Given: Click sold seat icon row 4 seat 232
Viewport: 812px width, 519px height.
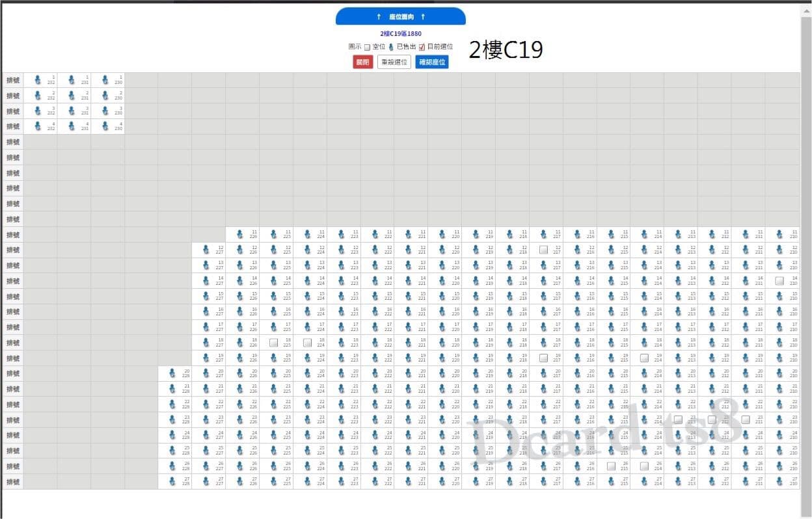Looking at the screenshot, I should click(x=37, y=126).
